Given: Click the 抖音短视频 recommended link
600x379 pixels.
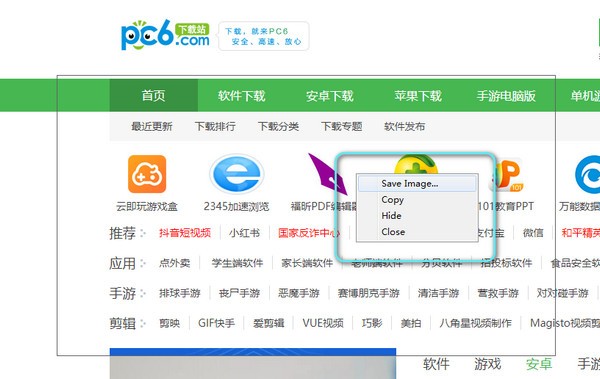Looking at the screenshot, I should (x=185, y=233).
